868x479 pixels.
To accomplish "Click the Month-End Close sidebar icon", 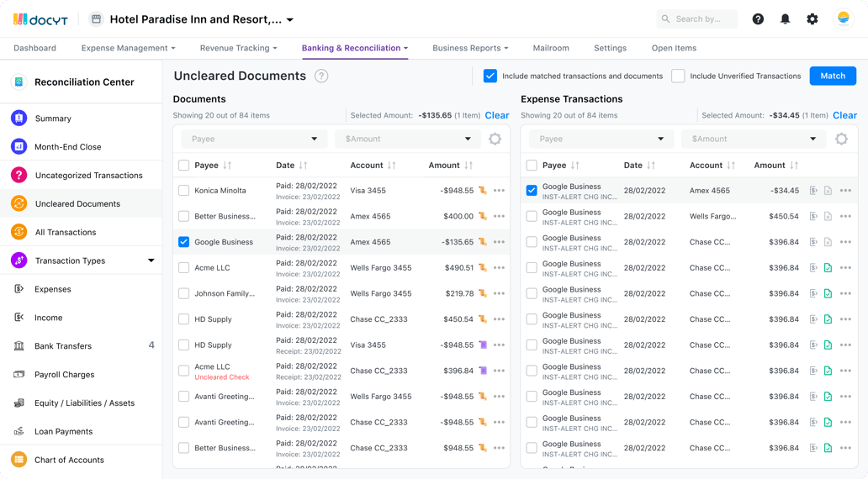I will tap(19, 146).
